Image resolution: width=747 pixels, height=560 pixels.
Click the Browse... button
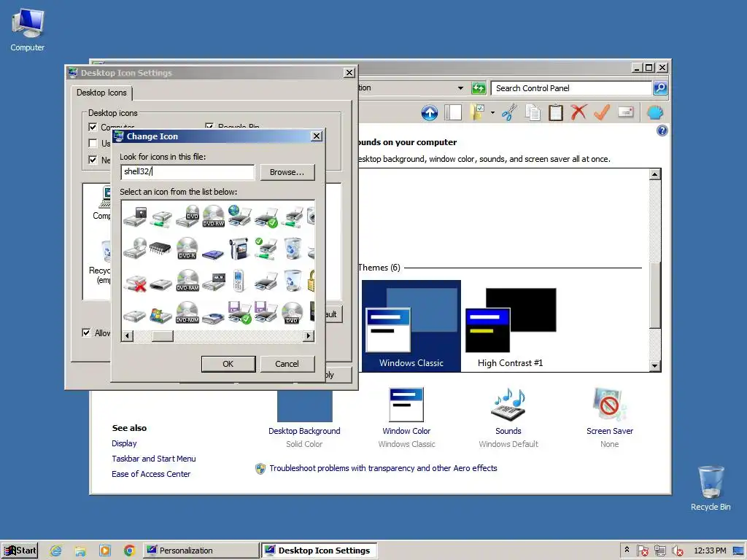point(287,172)
